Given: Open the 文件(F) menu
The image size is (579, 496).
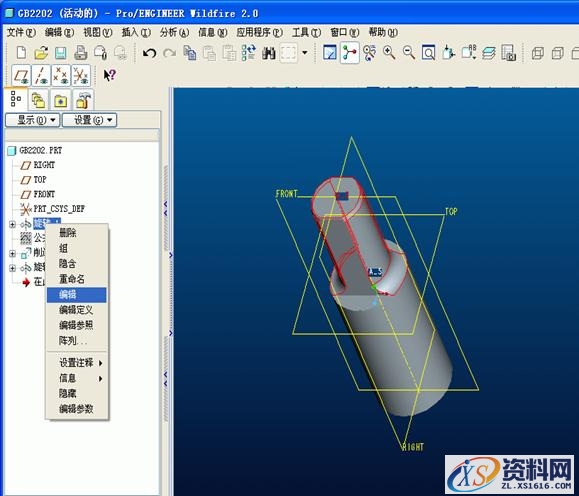Looking at the screenshot, I should coord(21,33).
